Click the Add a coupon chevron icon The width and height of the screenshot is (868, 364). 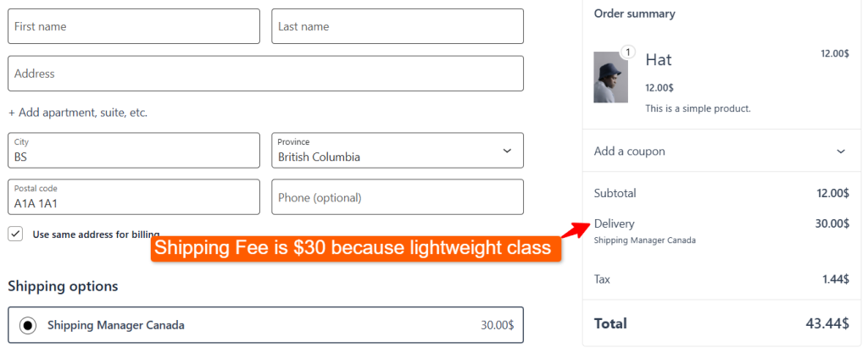coord(841,152)
